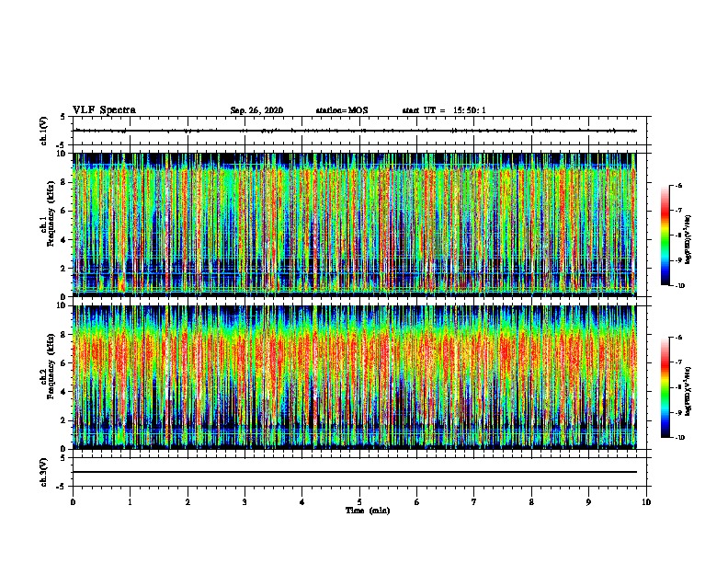This screenshot has width=728, height=563.
Task: Click the 'ch.1(V)' vertical axis label
Action: coord(44,131)
